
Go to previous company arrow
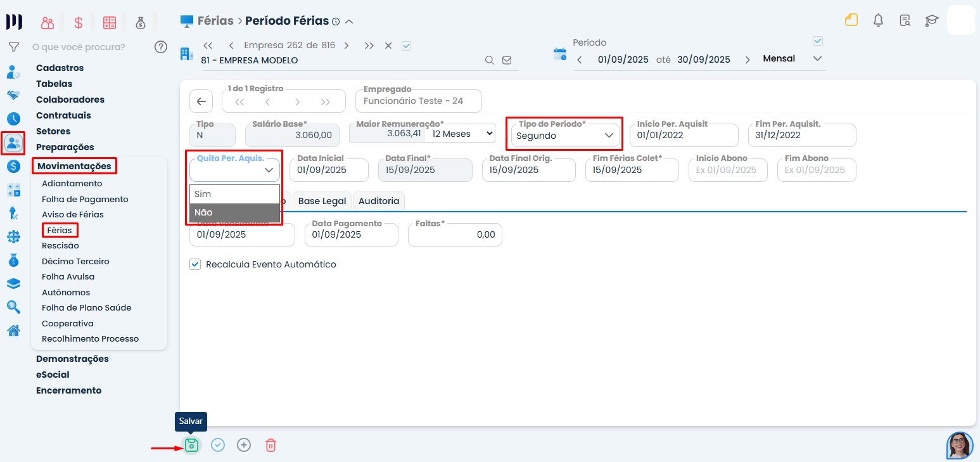(231, 46)
